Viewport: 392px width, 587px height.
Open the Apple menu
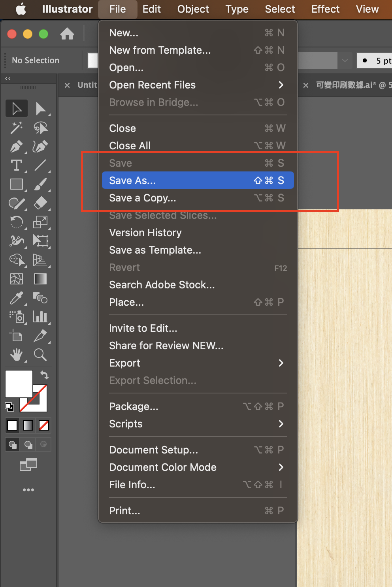tap(21, 9)
